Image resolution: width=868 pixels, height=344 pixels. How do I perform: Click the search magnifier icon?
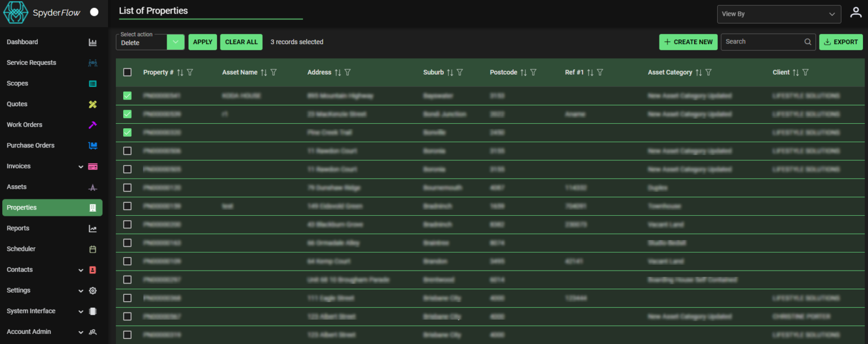point(808,41)
